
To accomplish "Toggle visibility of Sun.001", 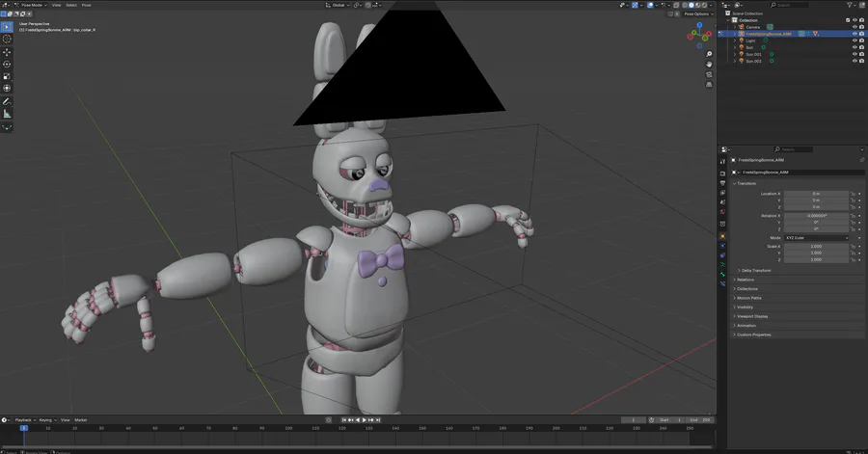I will point(854,54).
